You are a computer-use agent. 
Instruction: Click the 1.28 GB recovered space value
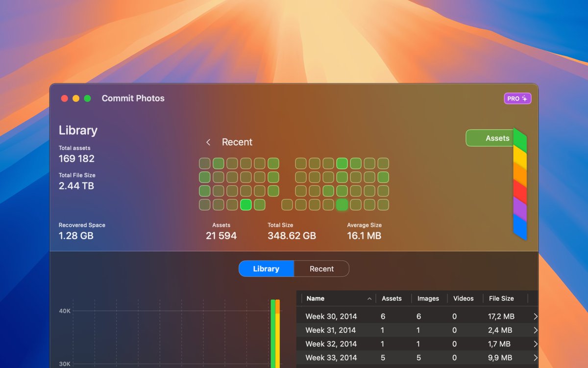coord(76,236)
